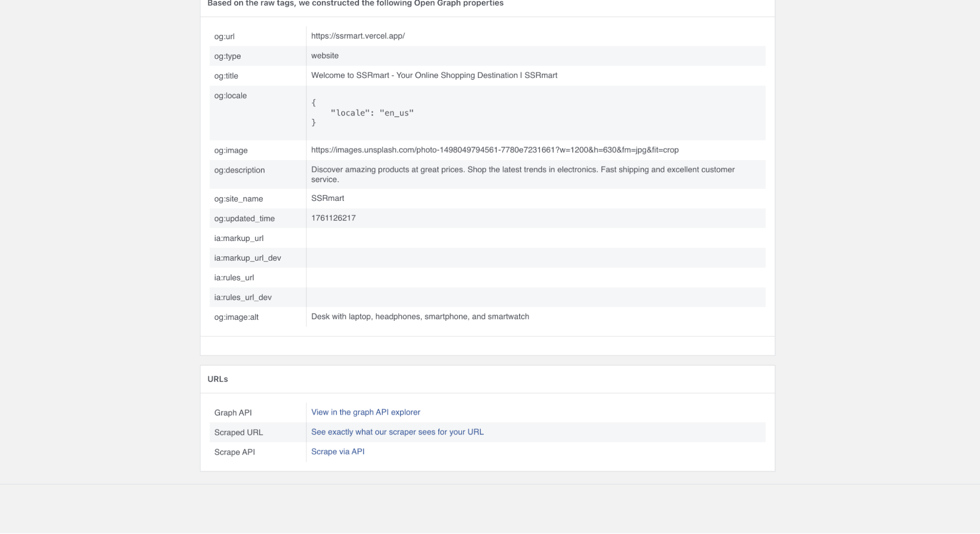Click the og:type 'website' value
980x534 pixels.
(x=325, y=56)
